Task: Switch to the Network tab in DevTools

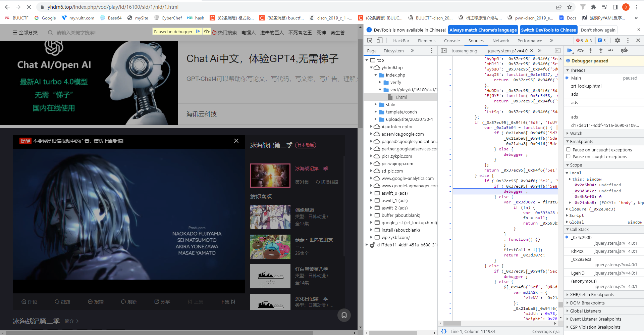Action: (x=500, y=40)
